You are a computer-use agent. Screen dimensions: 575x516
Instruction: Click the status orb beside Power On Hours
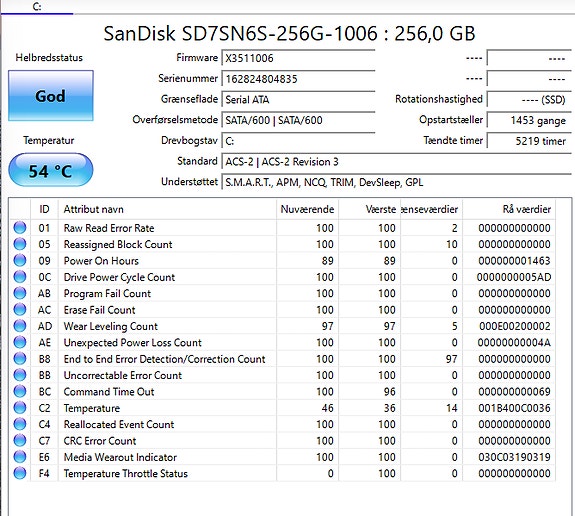click(x=20, y=260)
